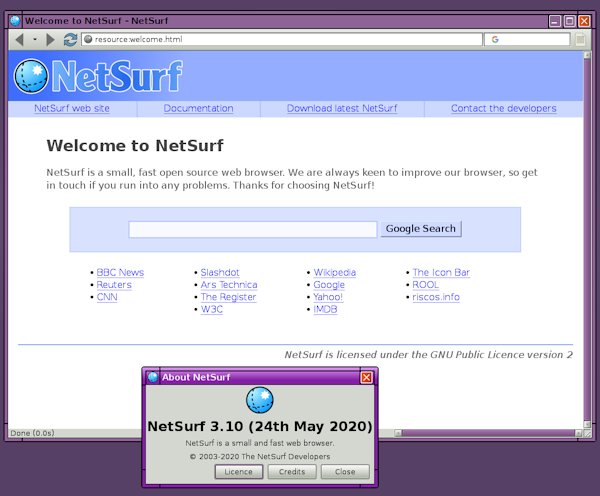Click the NetSurf globe logo banner
This screenshot has width=600, height=496.
[98, 76]
